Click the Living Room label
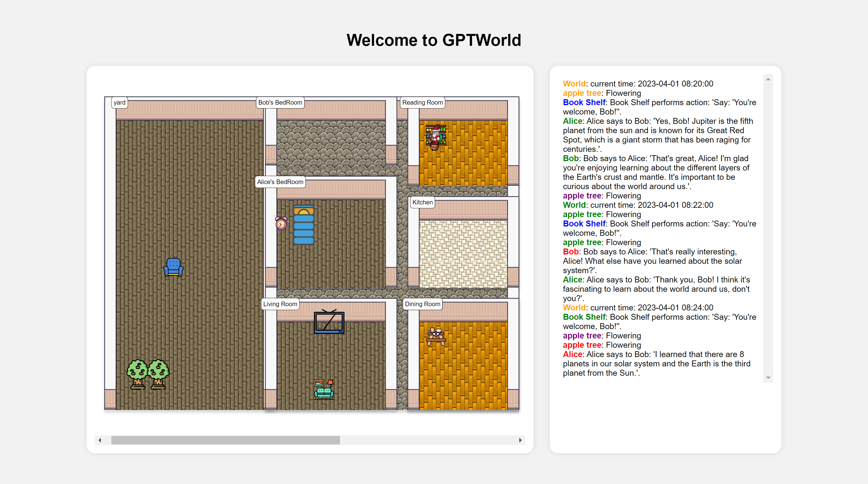Viewport: 868px width, 484px height. (280, 304)
